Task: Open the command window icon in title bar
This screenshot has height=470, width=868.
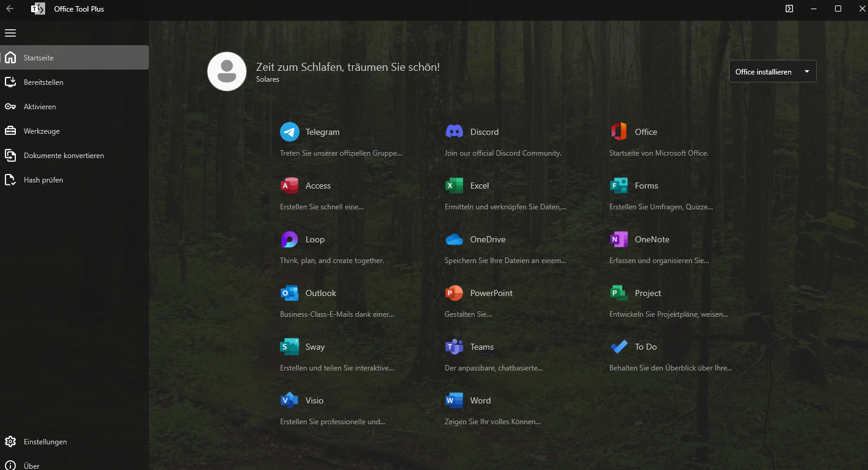Action: pyautogui.click(x=789, y=9)
